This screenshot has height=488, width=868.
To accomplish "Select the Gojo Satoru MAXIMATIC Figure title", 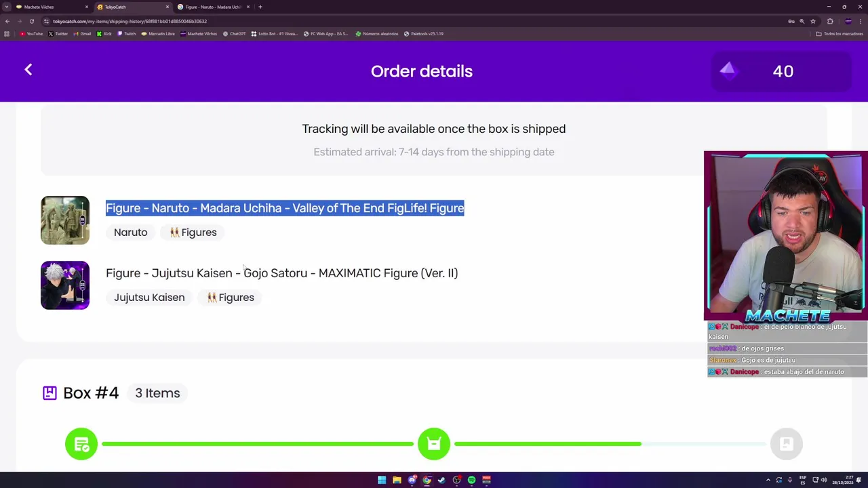I will [x=281, y=273].
